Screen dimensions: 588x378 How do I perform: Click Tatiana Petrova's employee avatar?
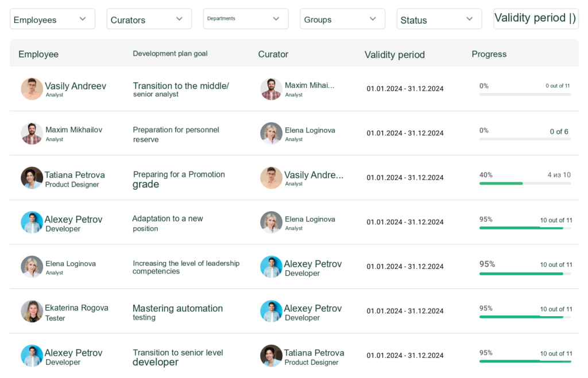(32, 178)
